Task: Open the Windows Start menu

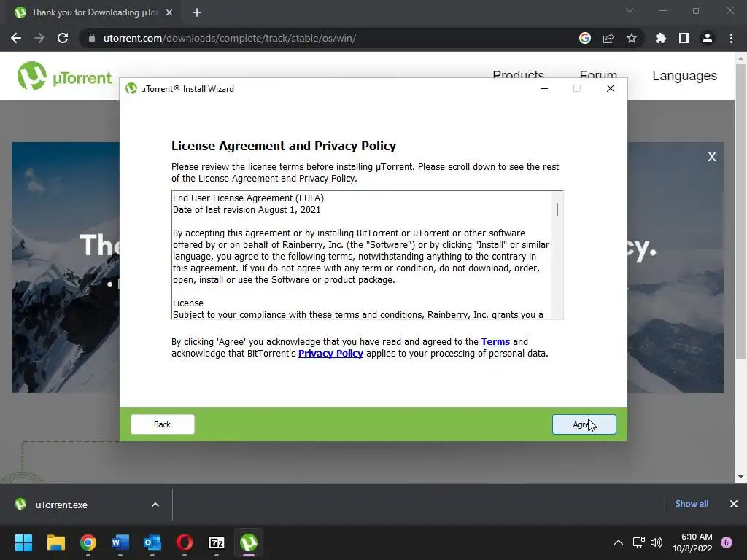Action: click(23, 542)
